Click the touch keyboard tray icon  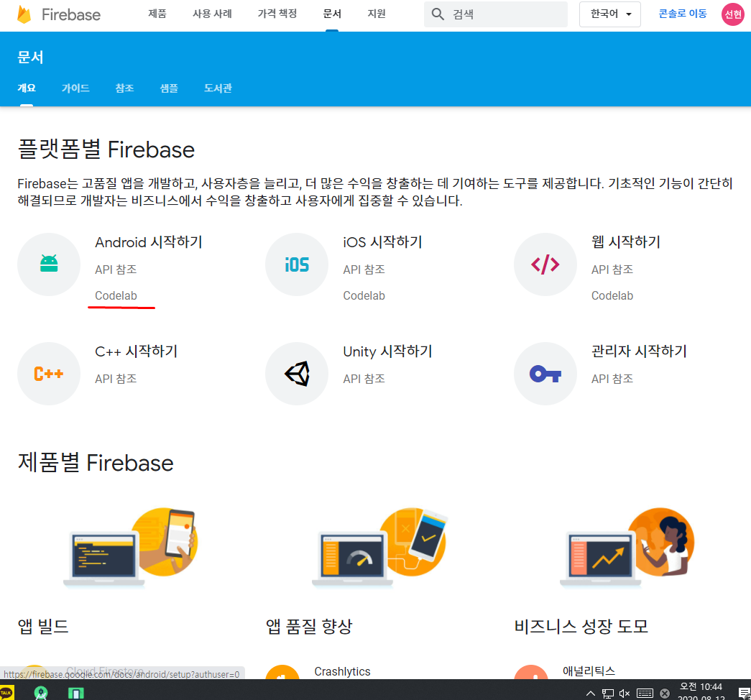(645, 694)
